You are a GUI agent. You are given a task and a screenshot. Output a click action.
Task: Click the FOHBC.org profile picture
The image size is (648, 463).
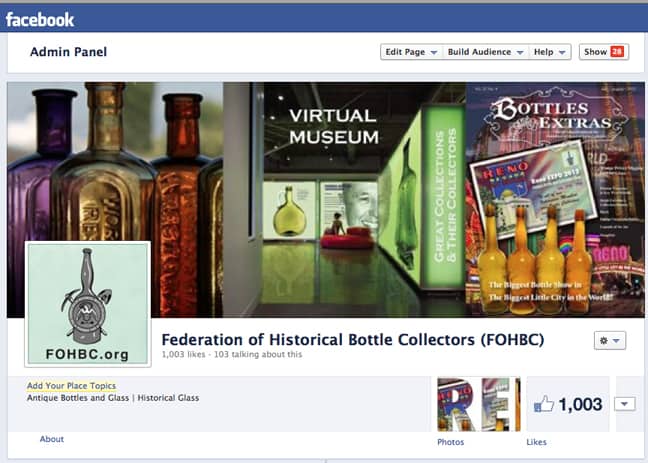tap(88, 304)
